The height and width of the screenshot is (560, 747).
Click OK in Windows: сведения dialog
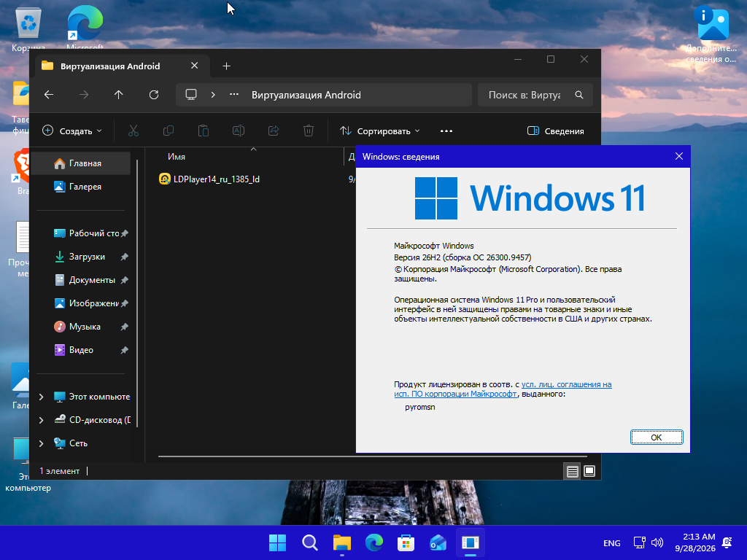click(657, 437)
